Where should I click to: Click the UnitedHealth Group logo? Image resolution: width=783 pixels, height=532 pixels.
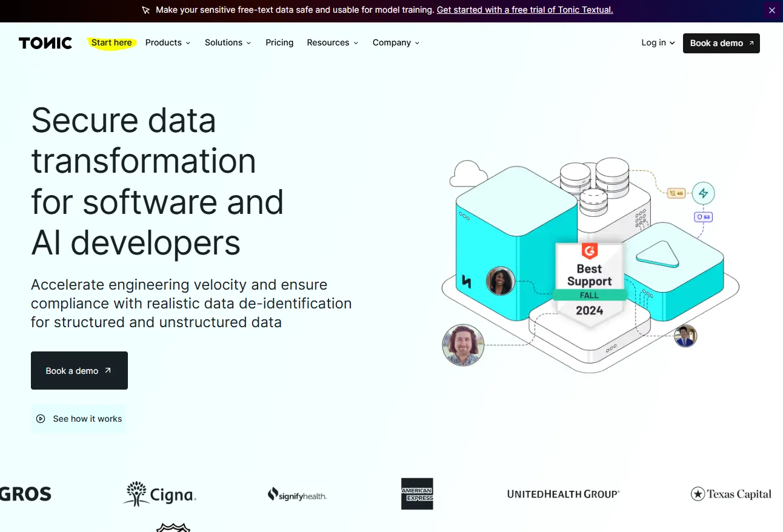pyautogui.click(x=562, y=493)
